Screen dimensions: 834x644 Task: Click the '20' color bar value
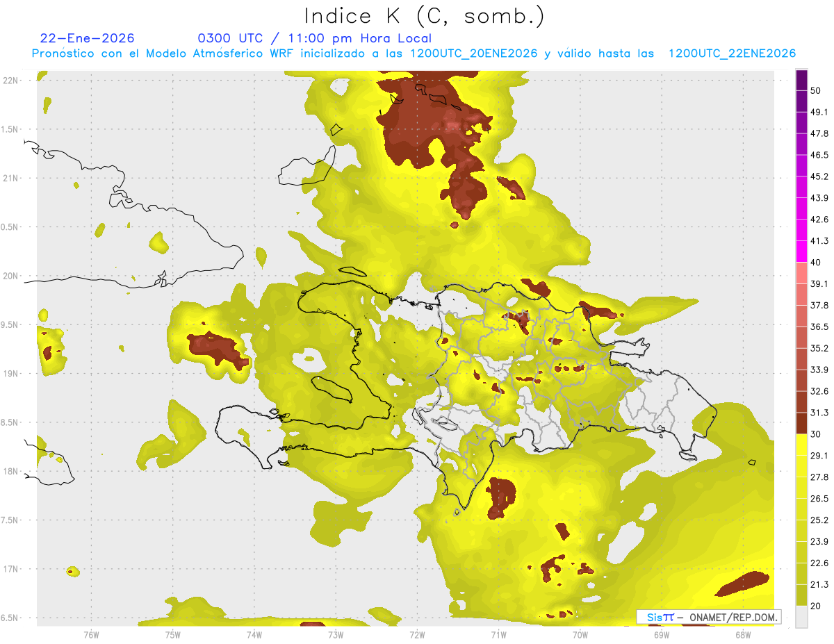[x=816, y=606]
